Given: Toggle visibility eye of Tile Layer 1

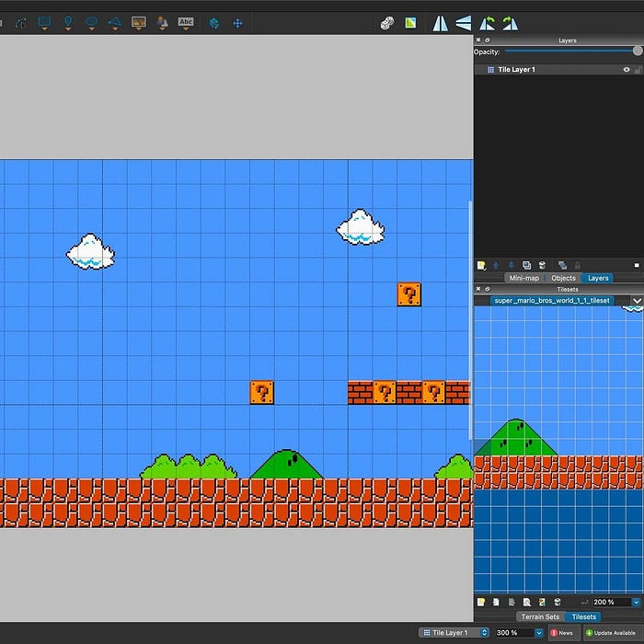Looking at the screenshot, I should coord(627,70).
